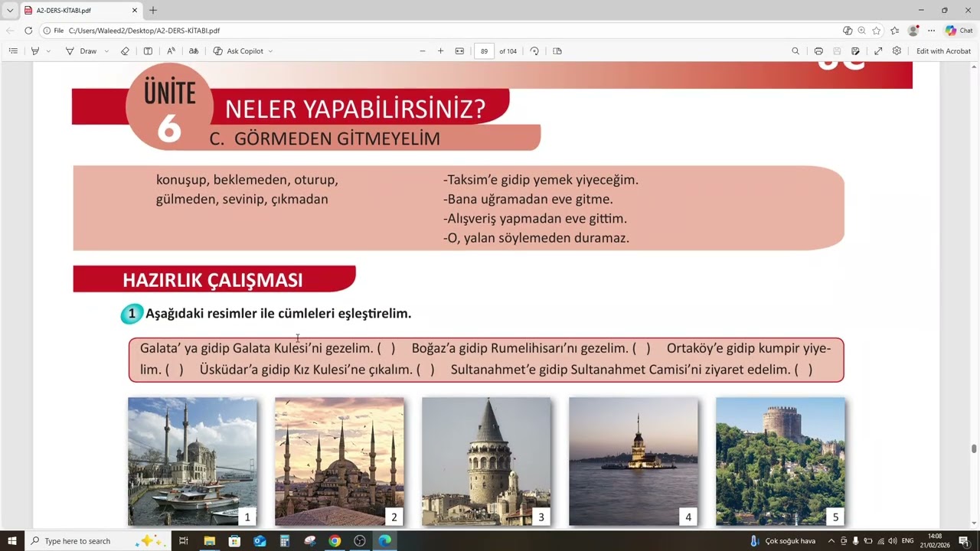
Task: Open the browser profile avatar
Action: click(913, 31)
